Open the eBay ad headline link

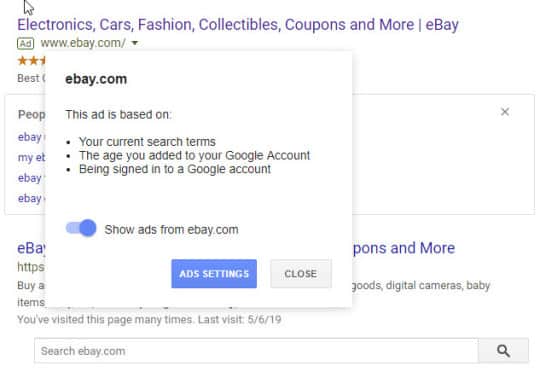238,25
